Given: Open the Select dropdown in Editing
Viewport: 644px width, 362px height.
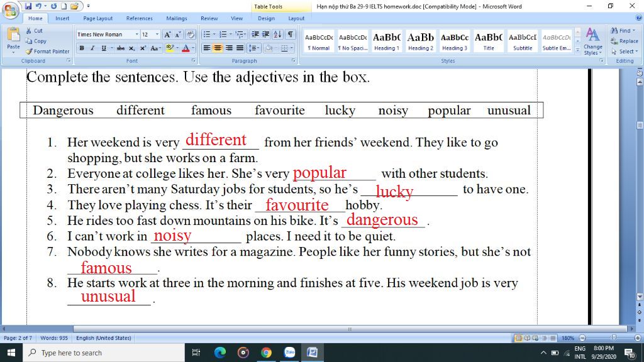Looking at the screenshot, I should (625, 52).
